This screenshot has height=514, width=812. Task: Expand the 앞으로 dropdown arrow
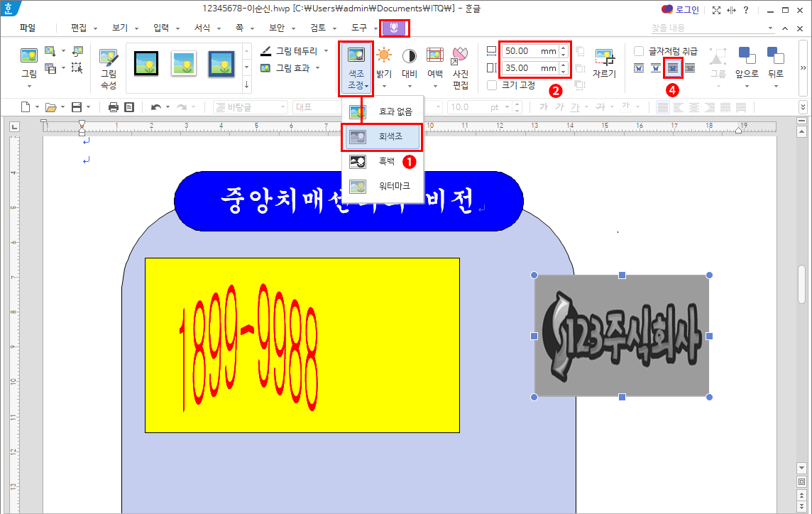747,86
